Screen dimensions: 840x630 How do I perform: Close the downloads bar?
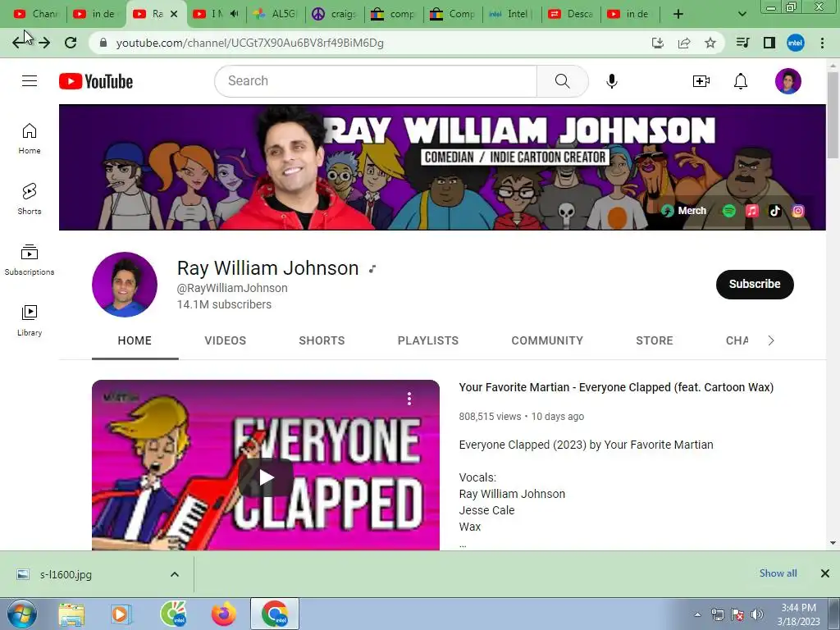[825, 573]
